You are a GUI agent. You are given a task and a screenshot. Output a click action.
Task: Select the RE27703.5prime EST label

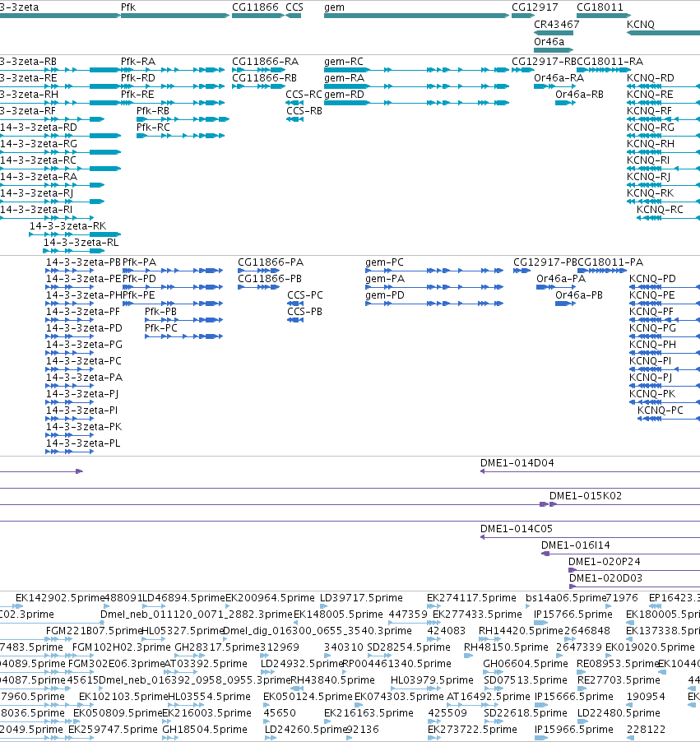click(x=618, y=680)
